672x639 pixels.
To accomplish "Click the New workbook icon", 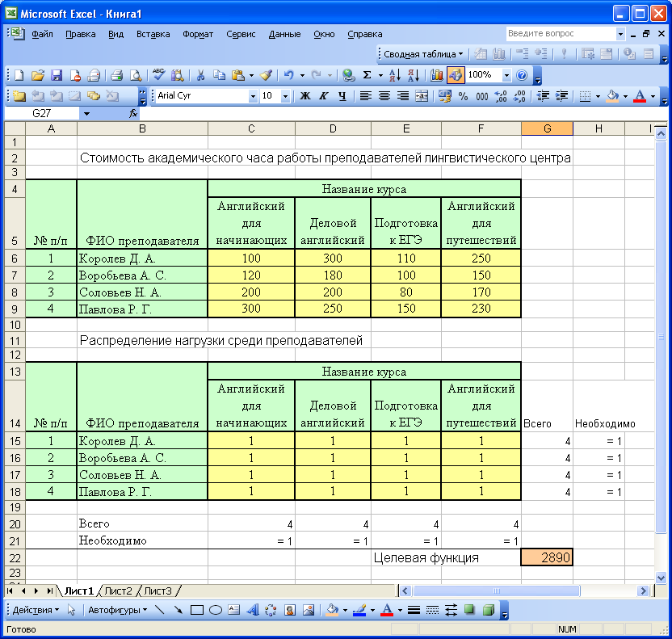I will click(x=19, y=75).
